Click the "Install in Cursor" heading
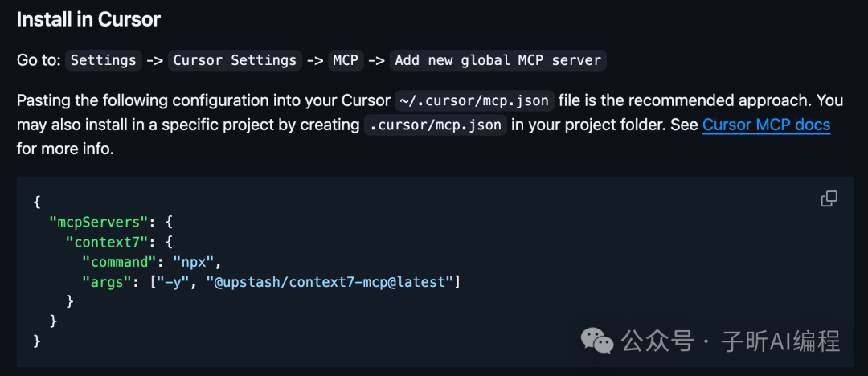This screenshot has width=868, height=376. (x=87, y=19)
